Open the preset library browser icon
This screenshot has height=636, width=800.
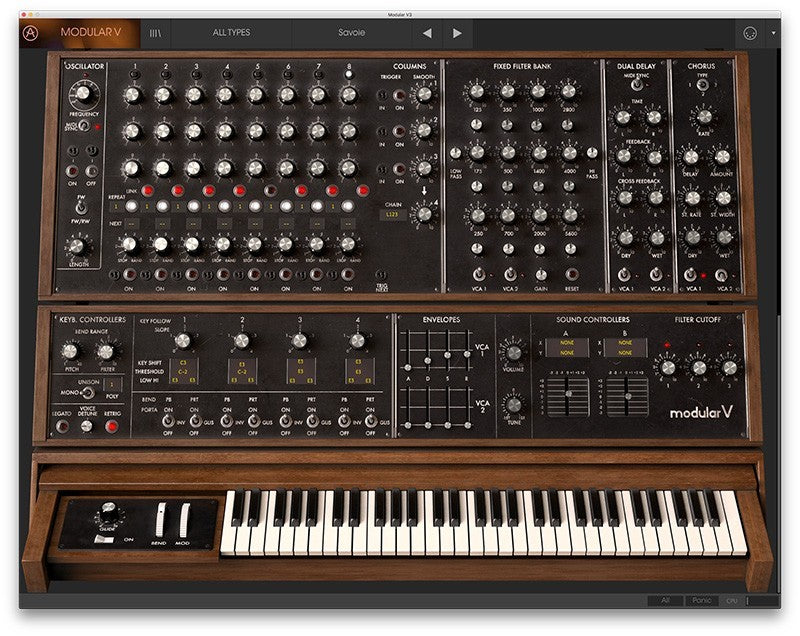155,33
